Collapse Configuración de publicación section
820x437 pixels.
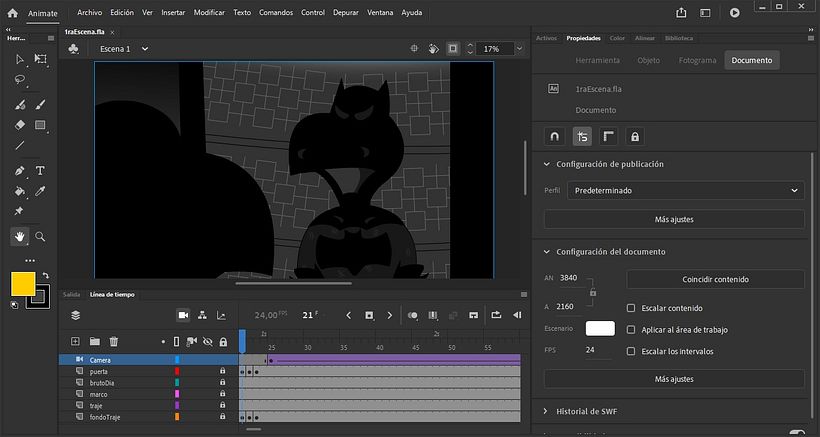point(546,164)
